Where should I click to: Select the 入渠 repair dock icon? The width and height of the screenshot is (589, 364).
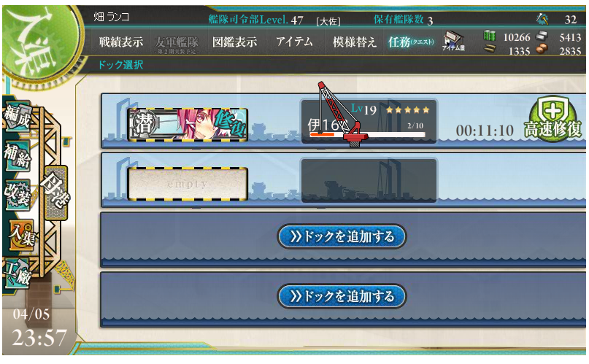(21, 235)
